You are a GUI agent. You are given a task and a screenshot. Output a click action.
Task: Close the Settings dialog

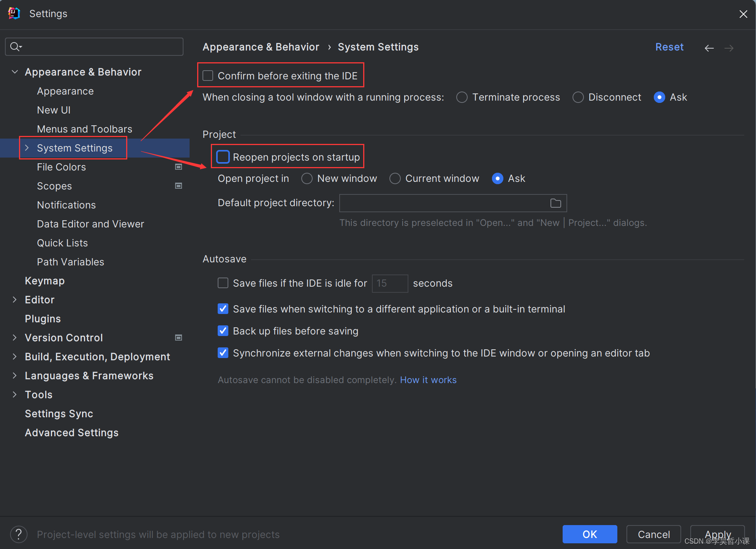(x=743, y=14)
